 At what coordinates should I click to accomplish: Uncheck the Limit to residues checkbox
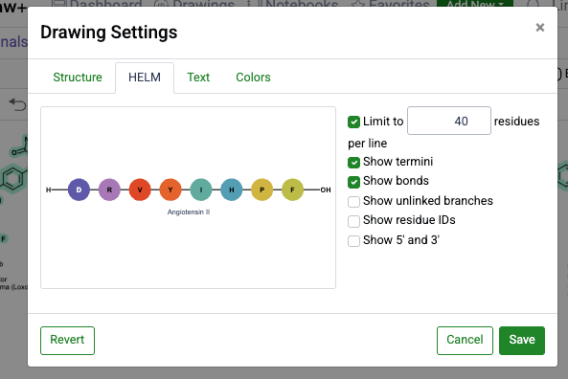pos(354,122)
